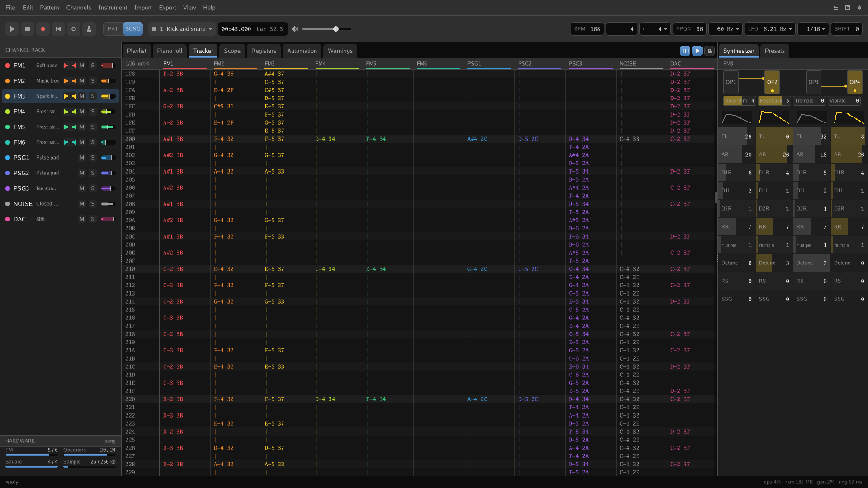The width and height of the screenshot is (868, 488).
Task: Open the time signature denominator dropdown
Action: tap(655, 29)
